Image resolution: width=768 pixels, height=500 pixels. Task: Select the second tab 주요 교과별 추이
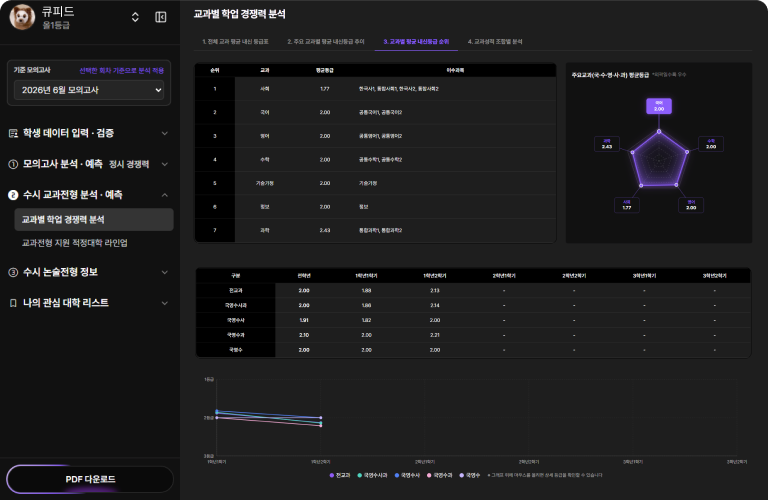tap(326, 42)
